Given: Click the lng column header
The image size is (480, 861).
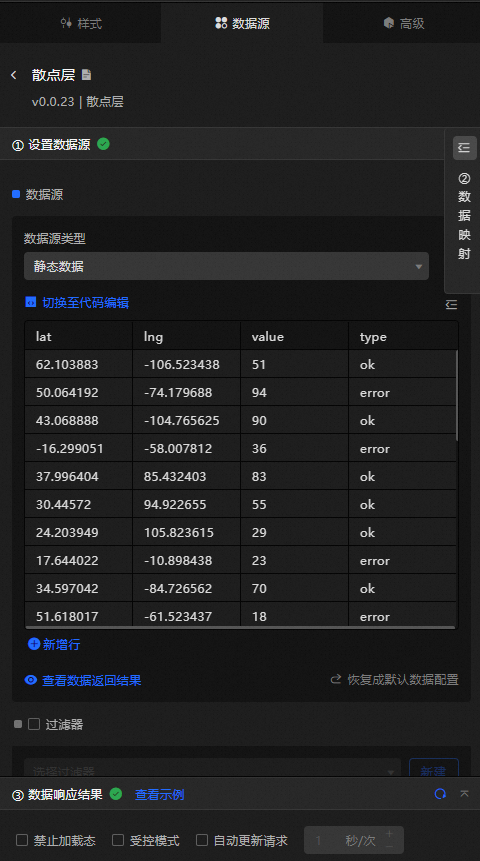Looking at the screenshot, I should pos(187,336).
